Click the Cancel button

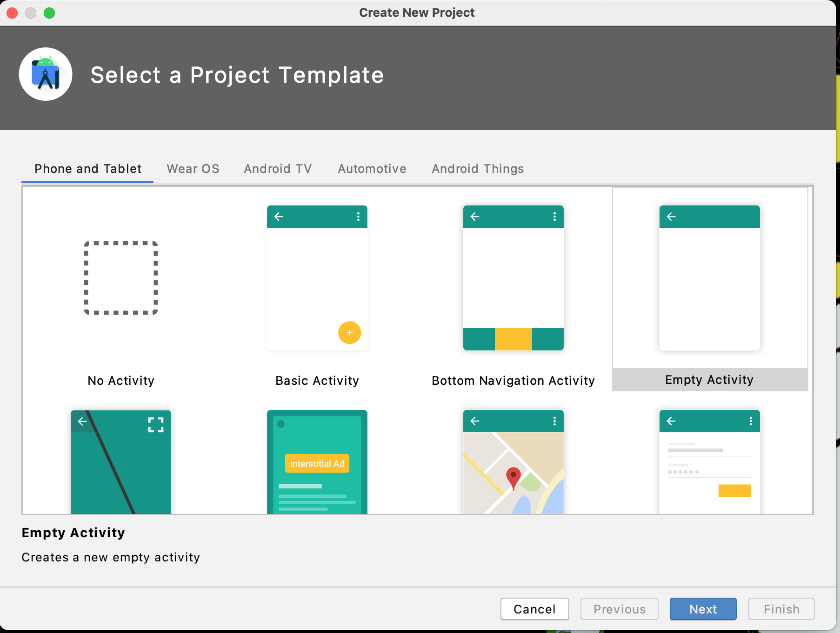[534, 609]
